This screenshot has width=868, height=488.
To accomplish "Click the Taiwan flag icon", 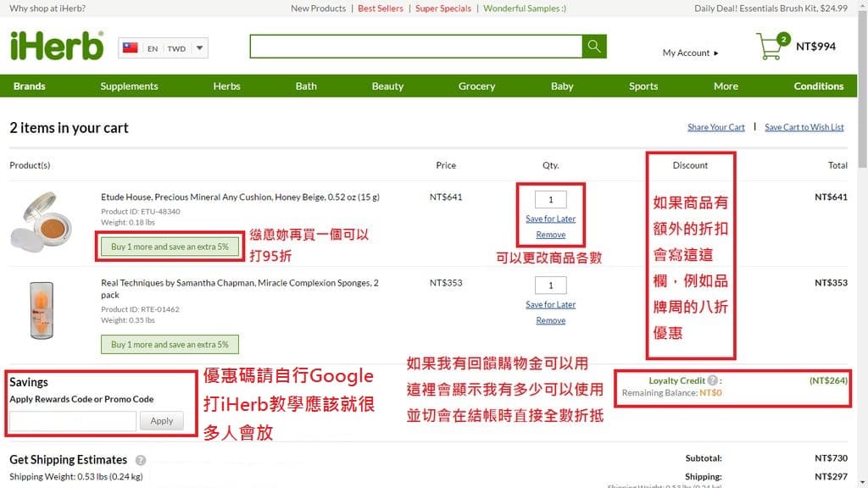I will point(130,47).
